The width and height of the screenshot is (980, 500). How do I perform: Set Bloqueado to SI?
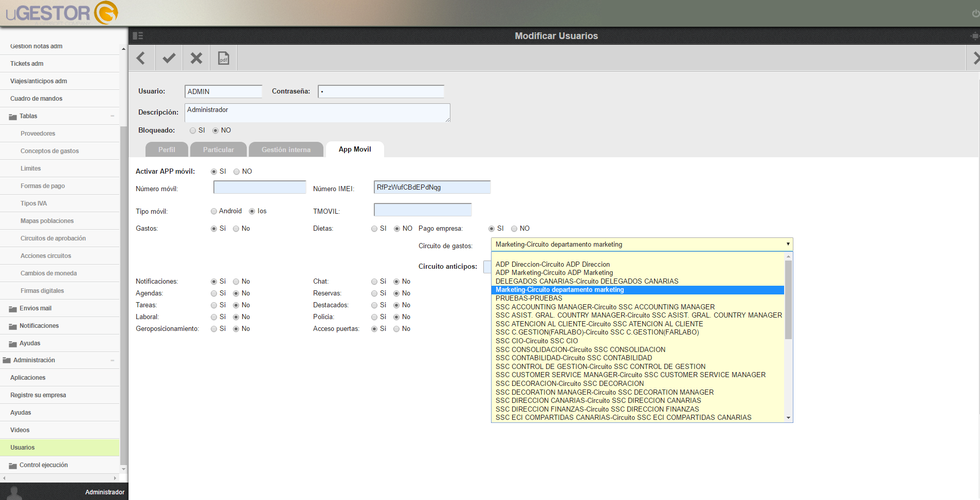[x=193, y=131]
